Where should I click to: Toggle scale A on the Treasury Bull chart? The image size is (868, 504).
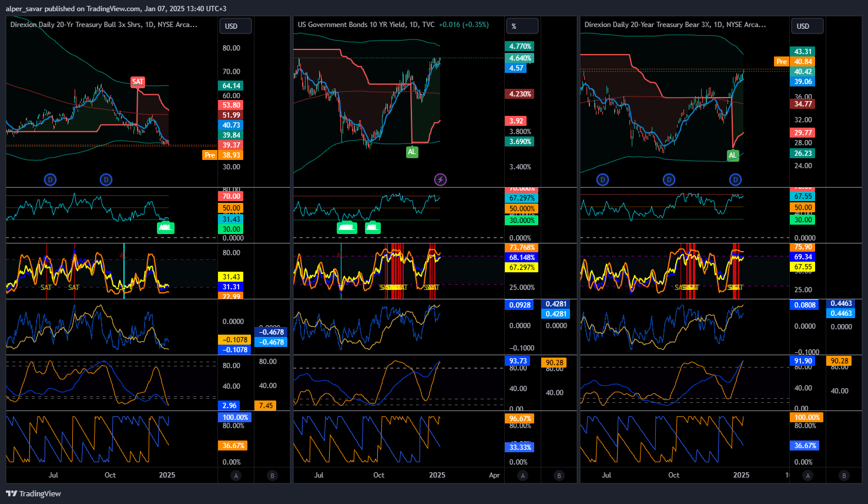(236, 475)
